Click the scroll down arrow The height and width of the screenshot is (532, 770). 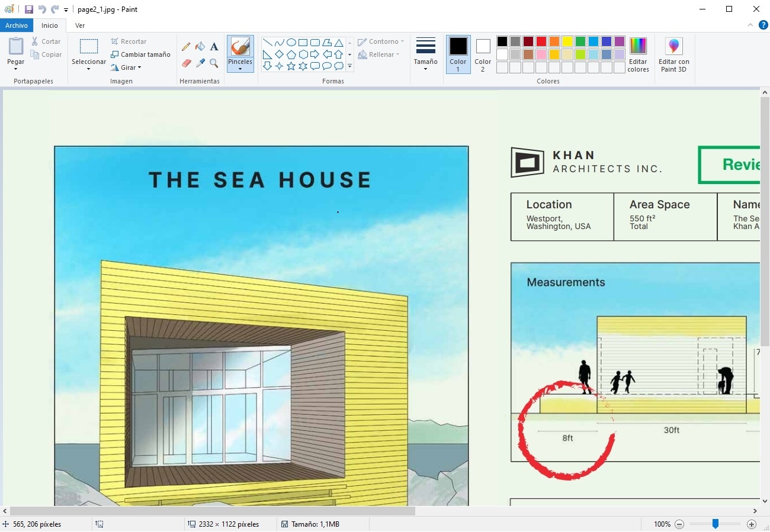(x=765, y=501)
